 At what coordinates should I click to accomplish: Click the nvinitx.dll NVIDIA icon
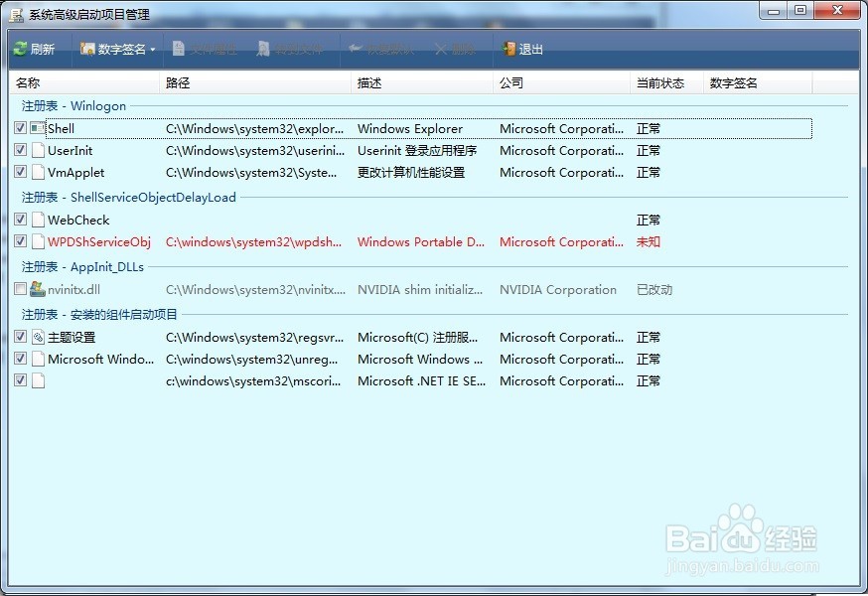point(38,289)
